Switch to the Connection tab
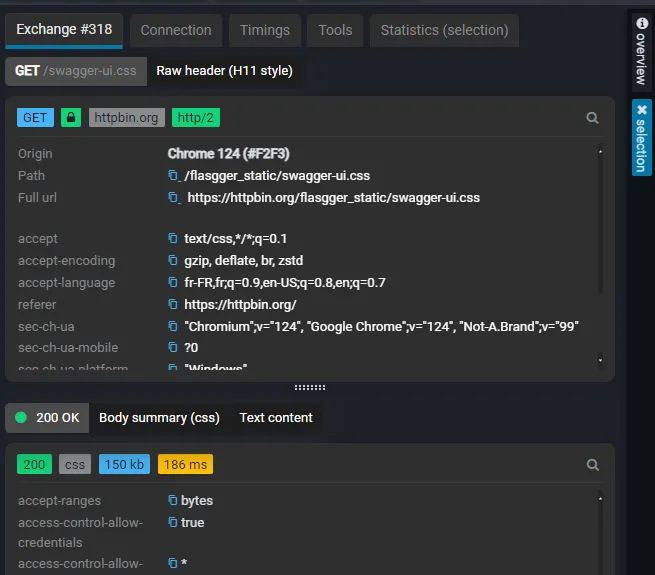Screen dimensions: 655x575 point(176,30)
